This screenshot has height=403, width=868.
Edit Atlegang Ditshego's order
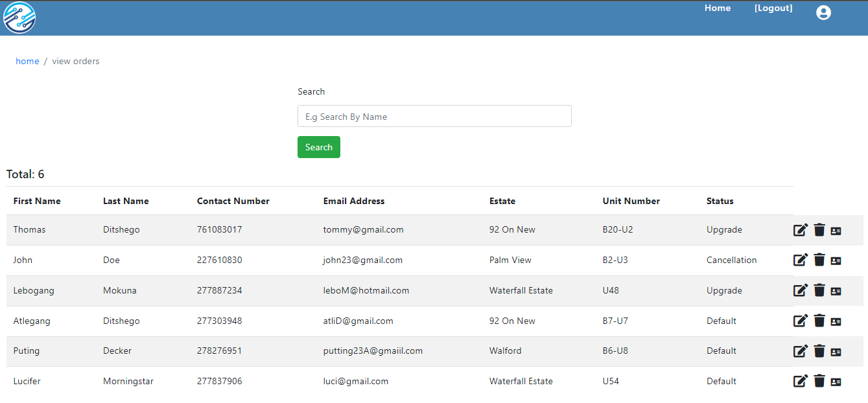click(x=801, y=321)
